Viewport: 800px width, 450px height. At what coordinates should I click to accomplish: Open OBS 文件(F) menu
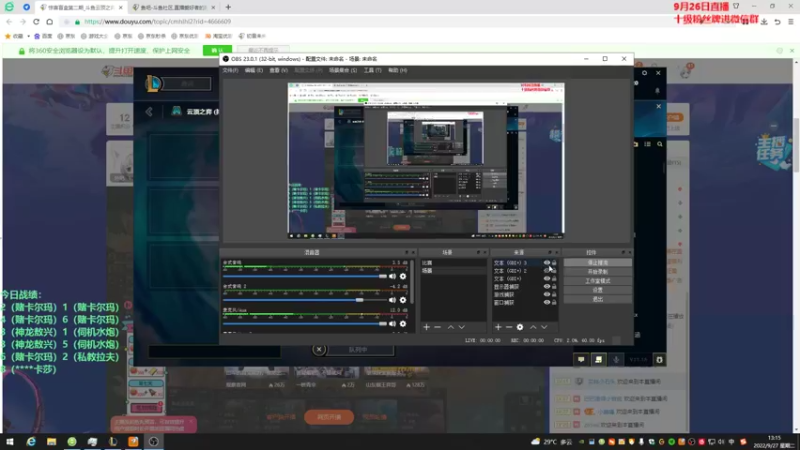pyautogui.click(x=230, y=70)
